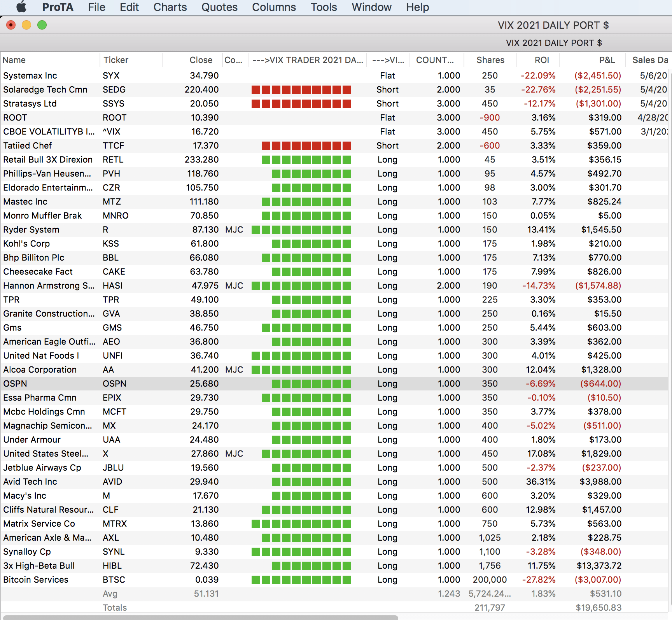
Task: Open the Apple menu
Action: (21, 7)
